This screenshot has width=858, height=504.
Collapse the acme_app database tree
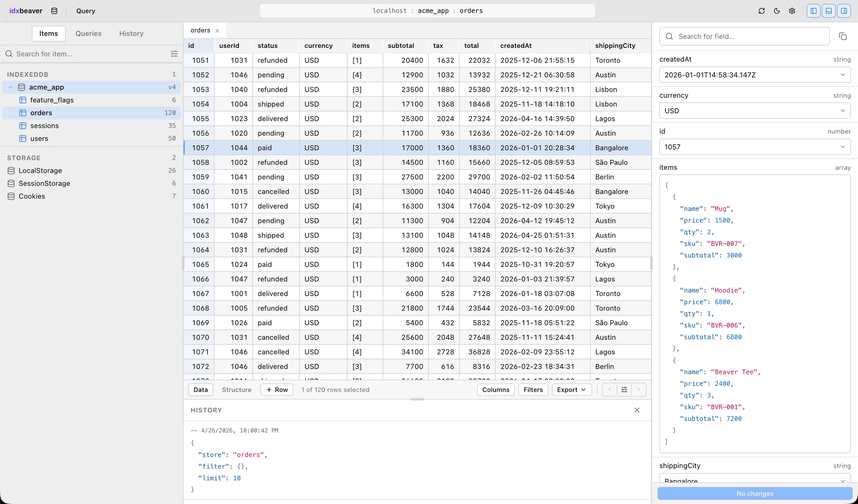point(10,87)
